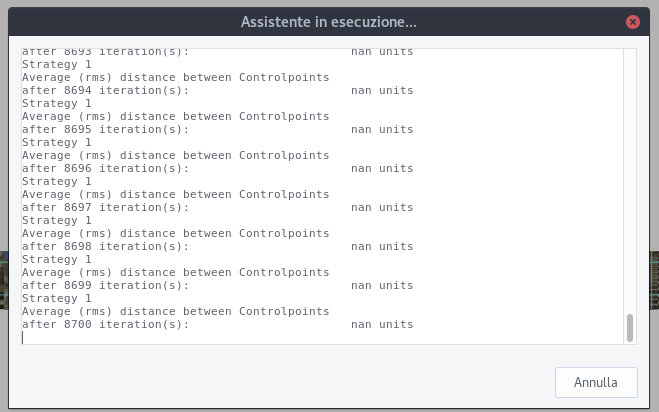Click the bottommost 'Strategy 1' line
Viewport: 659px width, 412px height.
[56, 299]
